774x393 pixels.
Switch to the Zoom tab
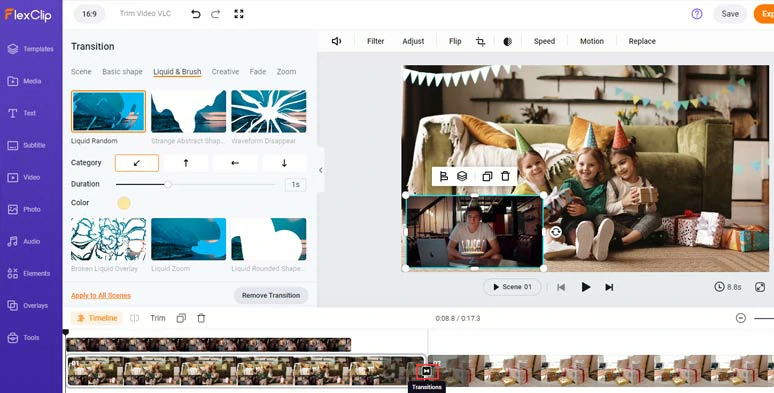286,72
